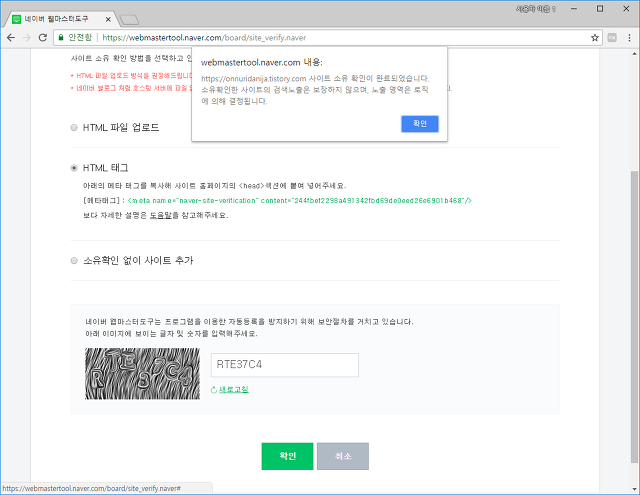Image resolution: width=640 pixels, height=495 pixels.
Task: Click the green meta tag code text
Action: click(300, 200)
